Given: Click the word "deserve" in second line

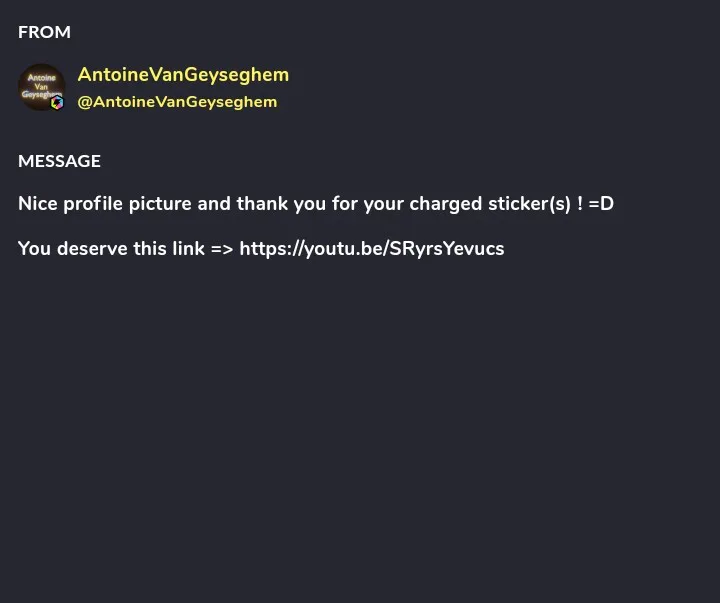Looking at the screenshot, I should (x=92, y=248).
